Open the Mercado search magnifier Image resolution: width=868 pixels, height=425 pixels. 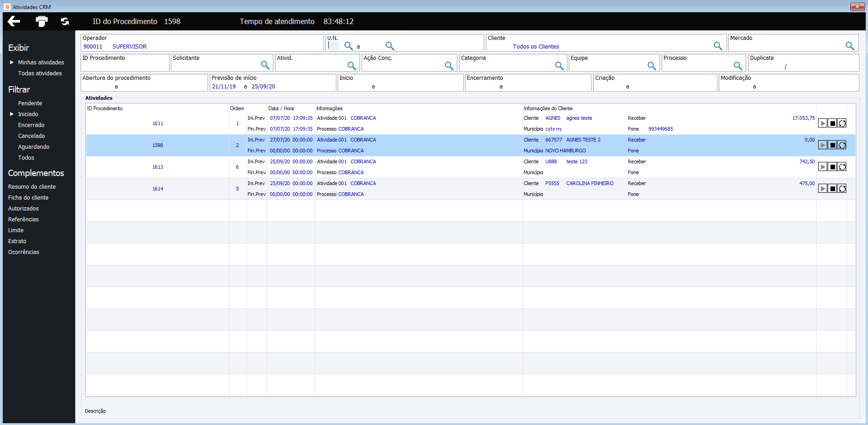pos(849,46)
